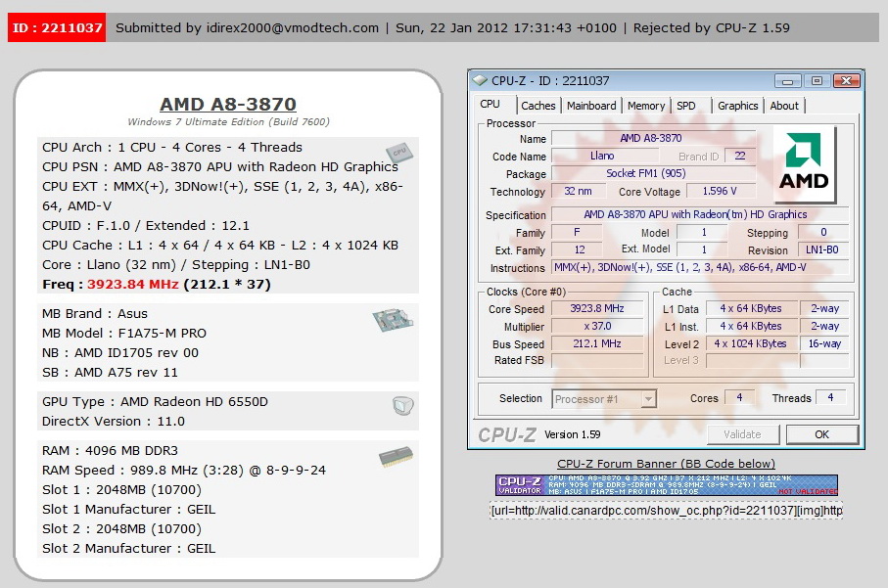The image size is (888, 588).
Task: Click the AMD logo in CPU-Z window
Action: pyautogui.click(x=804, y=165)
